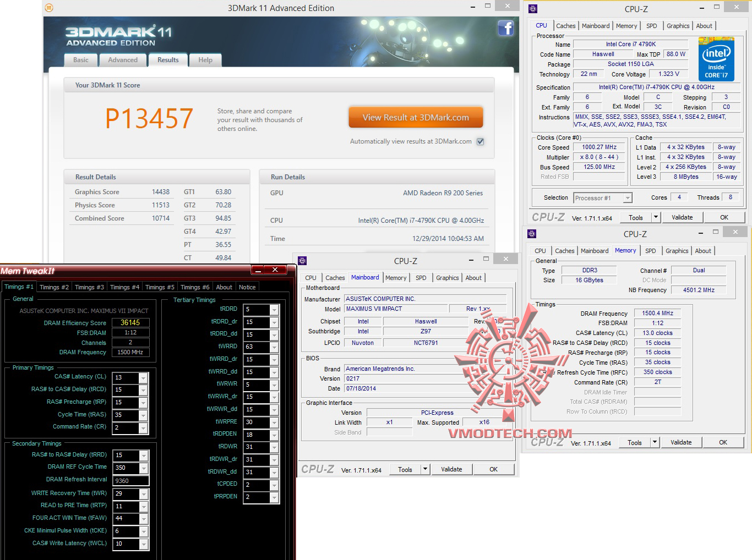
Task: Click the Mainboard model field MAXIMUS VII IMPACT
Action: point(396,309)
